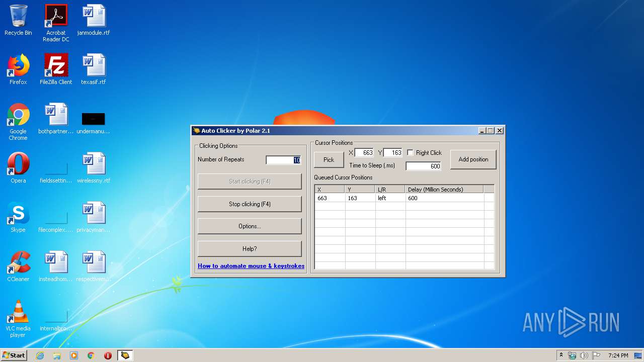Select the privacyman document icon
Viewport: 644px width, 362px height.
point(94,217)
